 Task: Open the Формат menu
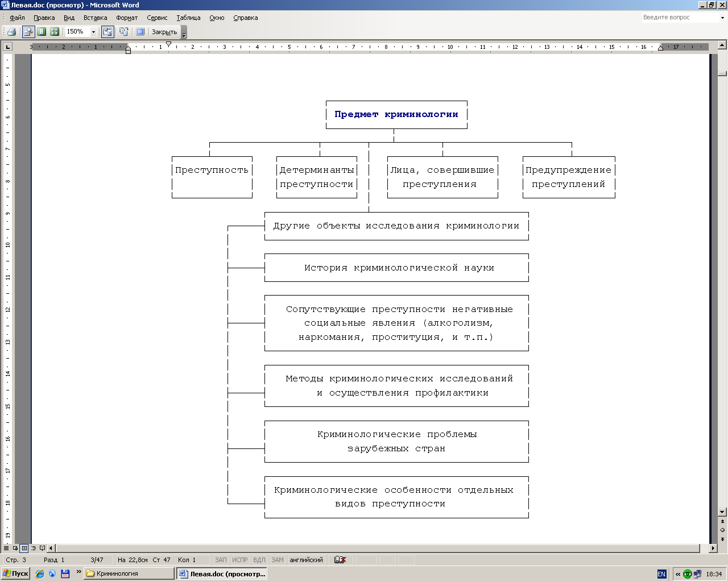coord(127,18)
